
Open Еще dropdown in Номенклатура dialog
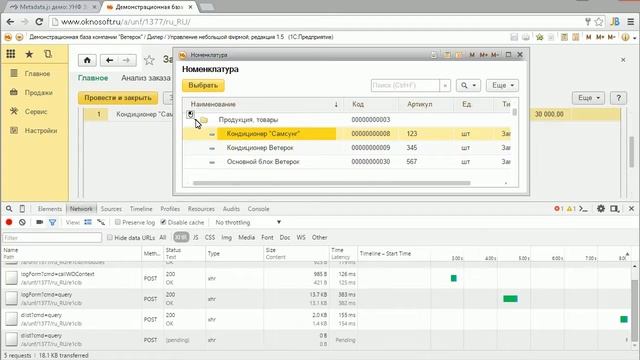pyautogui.click(x=502, y=85)
